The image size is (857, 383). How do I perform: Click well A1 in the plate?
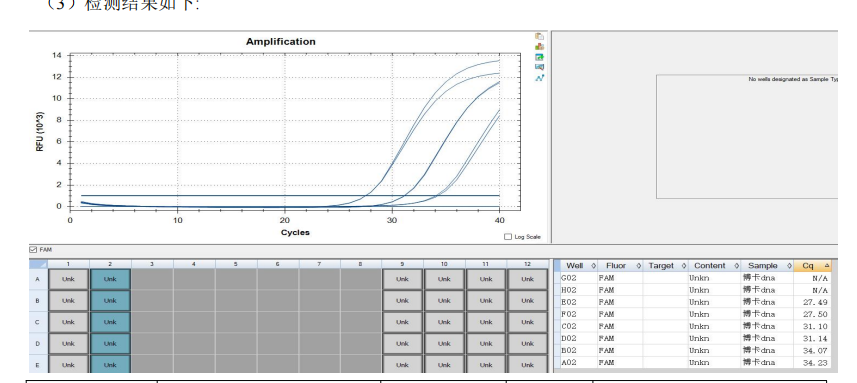(x=68, y=279)
